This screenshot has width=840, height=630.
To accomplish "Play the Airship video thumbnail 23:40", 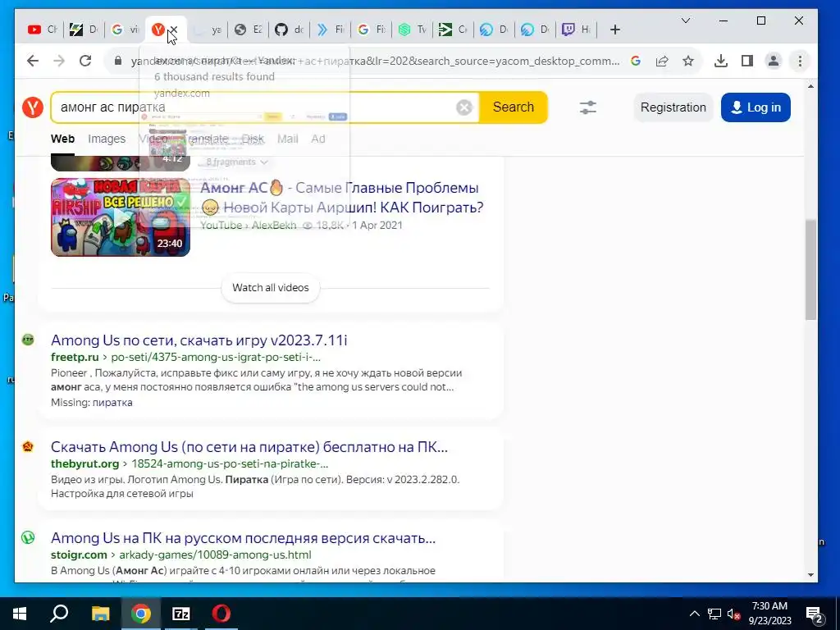I will click(121, 217).
